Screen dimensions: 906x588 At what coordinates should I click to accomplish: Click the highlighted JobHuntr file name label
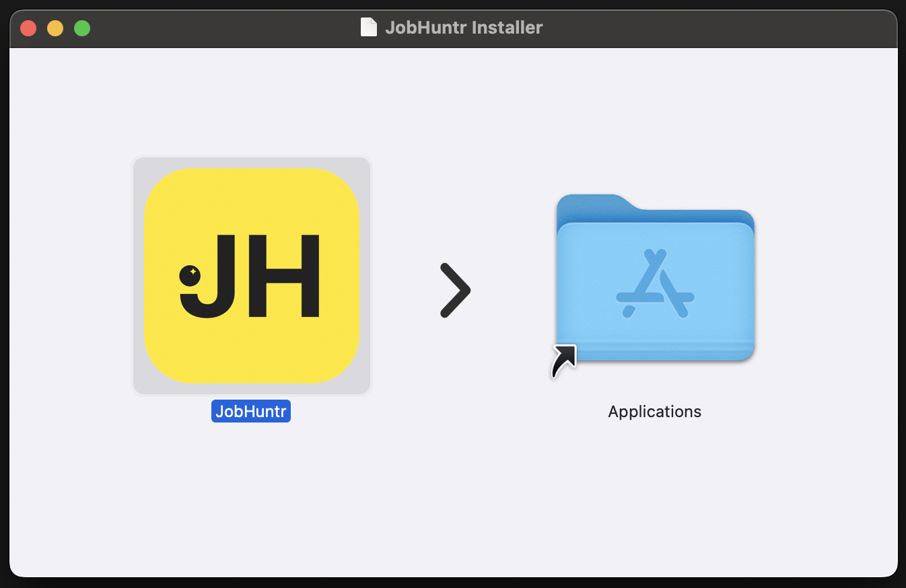[251, 412]
